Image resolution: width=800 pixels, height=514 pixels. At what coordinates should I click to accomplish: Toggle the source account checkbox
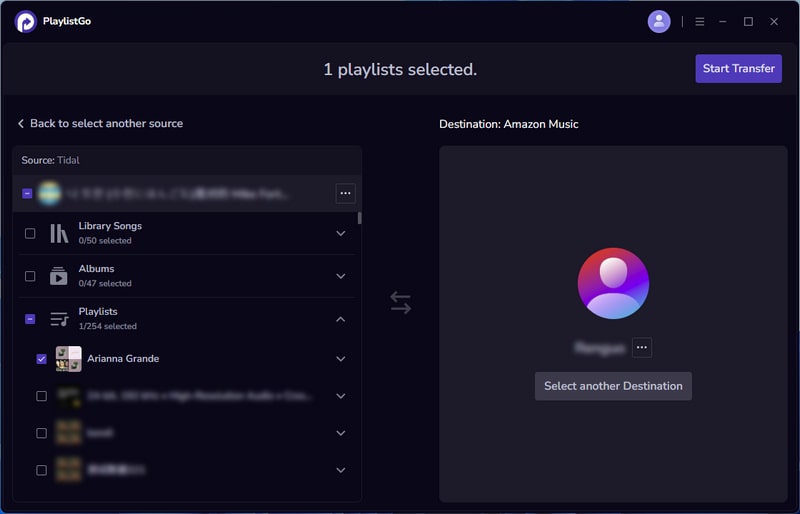(x=27, y=193)
